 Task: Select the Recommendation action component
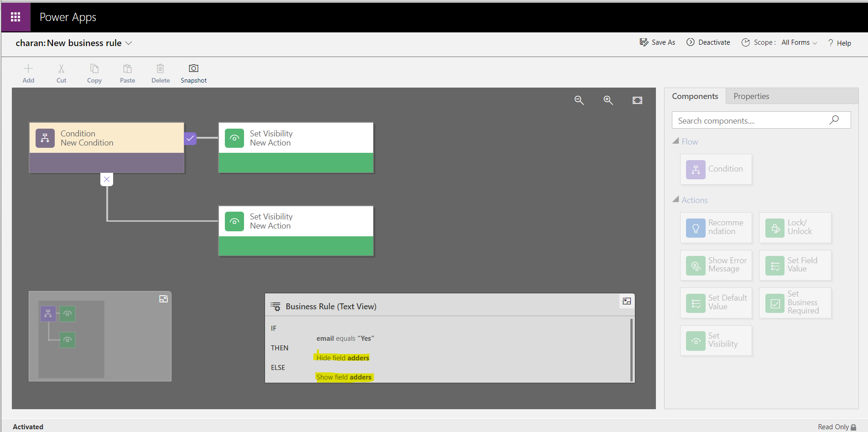click(x=716, y=228)
